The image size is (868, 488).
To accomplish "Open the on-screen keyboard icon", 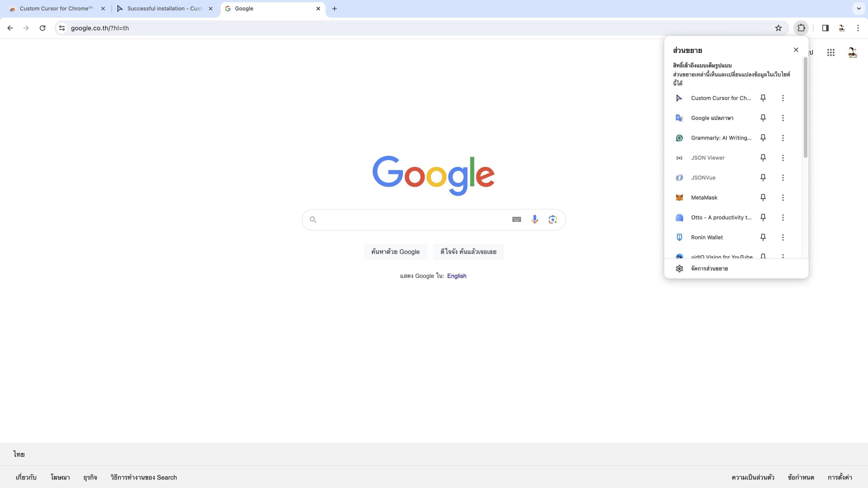I will click(516, 219).
